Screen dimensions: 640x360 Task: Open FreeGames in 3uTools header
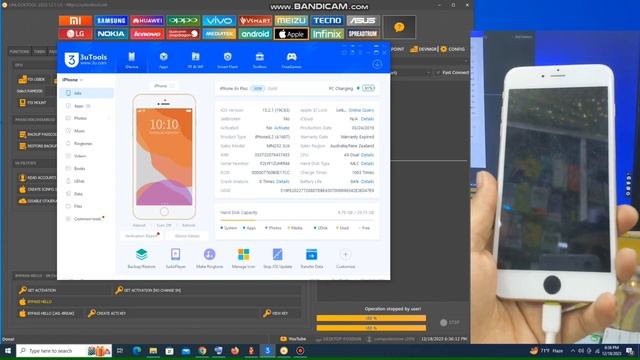pos(291,60)
